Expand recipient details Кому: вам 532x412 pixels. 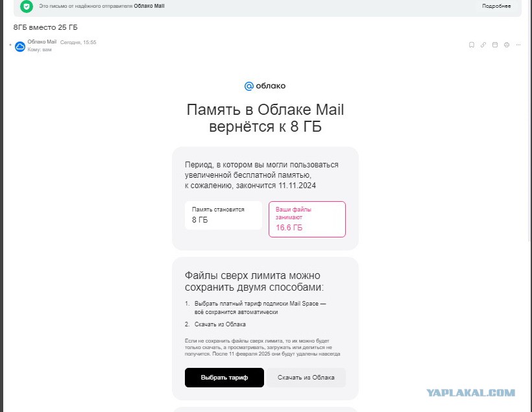(x=40, y=49)
